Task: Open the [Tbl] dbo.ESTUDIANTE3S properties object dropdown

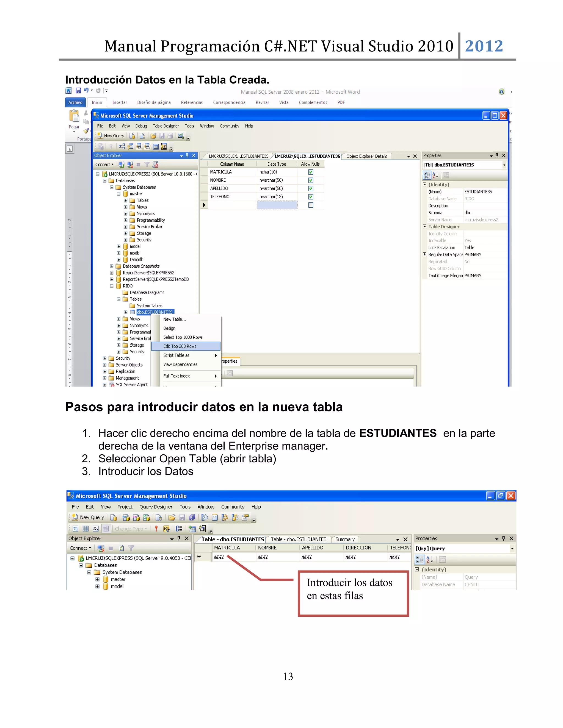Action: [504, 165]
